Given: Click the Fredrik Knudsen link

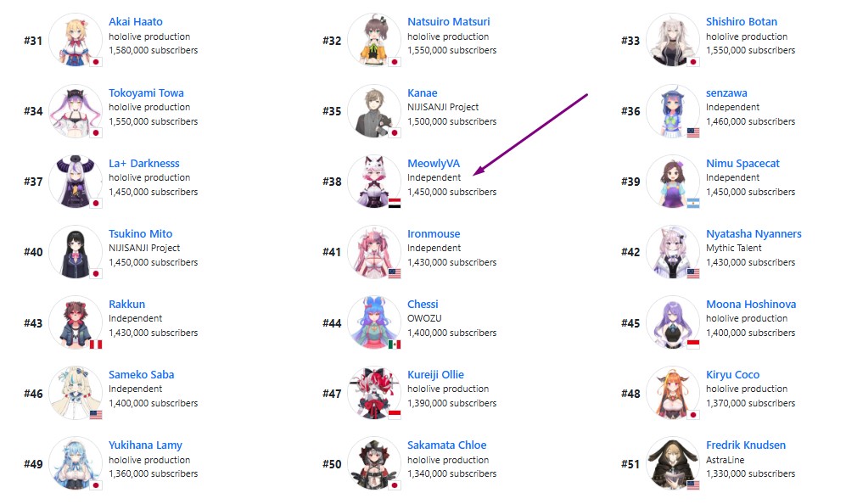Looking at the screenshot, I should point(746,445).
